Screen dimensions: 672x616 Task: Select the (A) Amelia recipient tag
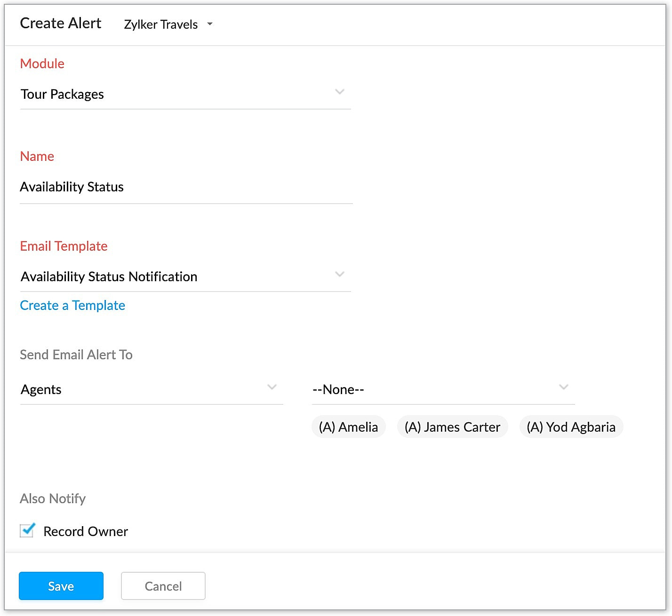point(348,427)
